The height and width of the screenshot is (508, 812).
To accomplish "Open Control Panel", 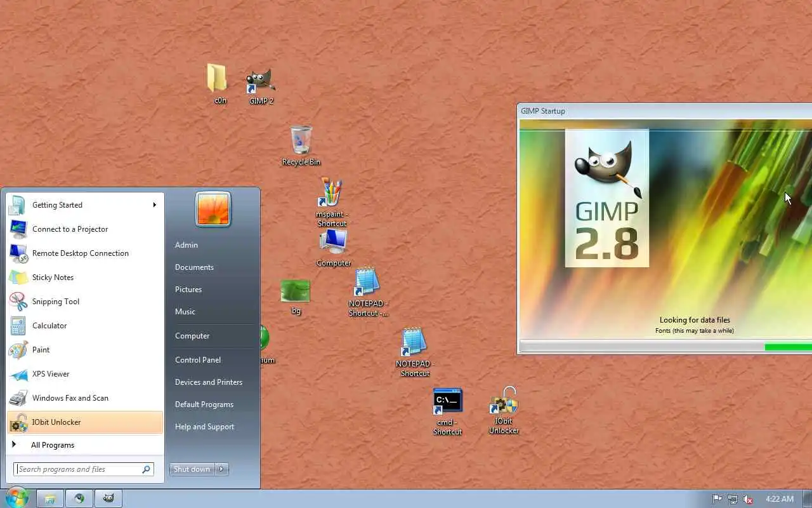I will (213, 360).
